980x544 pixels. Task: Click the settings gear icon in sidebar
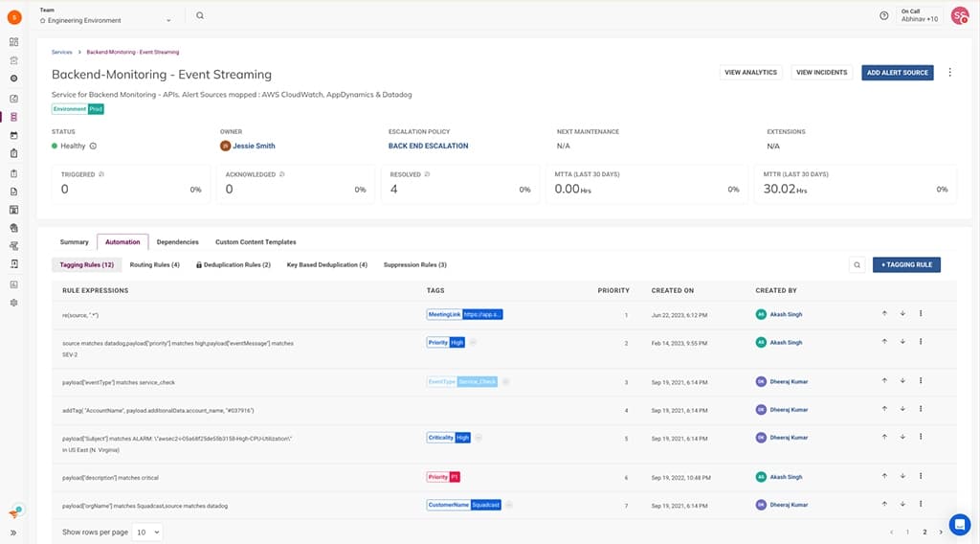point(13,303)
